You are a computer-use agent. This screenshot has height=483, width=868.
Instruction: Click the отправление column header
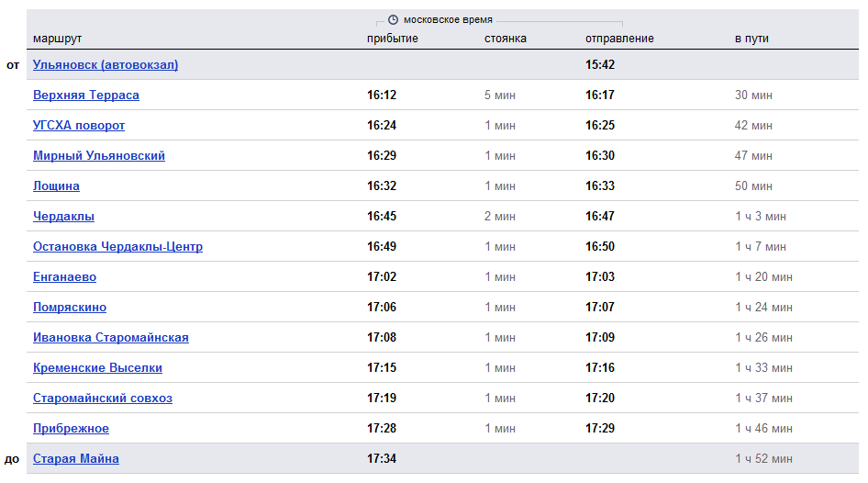619,39
